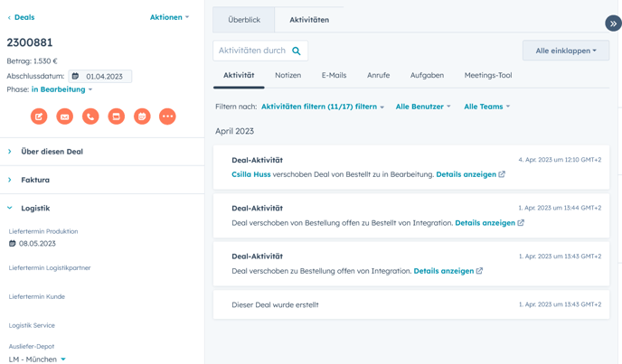Click the schedule meeting icon
Viewport: 622px width, 364px height.
tap(142, 117)
